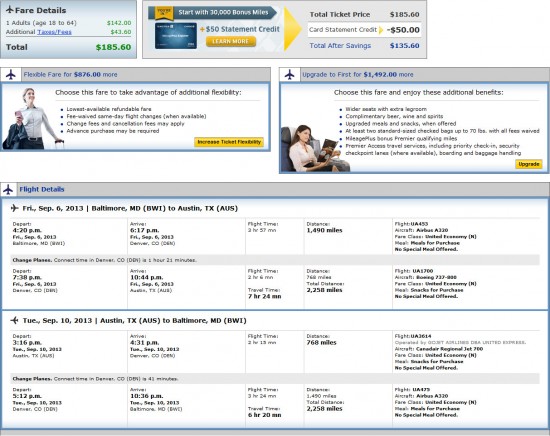Click the Lowest-available refundable fare bullet
The image size is (550, 436).
click(x=109, y=109)
